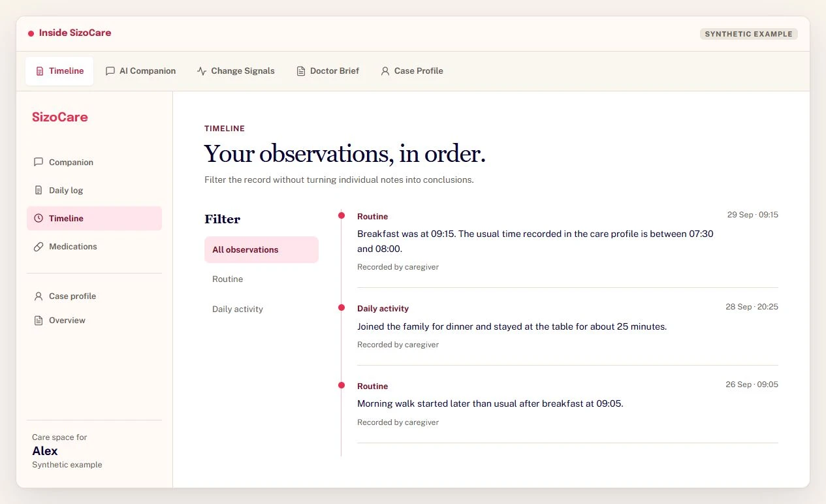Image resolution: width=826 pixels, height=504 pixels.
Task: Click the sidebar Companion chat icon
Action: pyautogui.click(x=39, y=162)
